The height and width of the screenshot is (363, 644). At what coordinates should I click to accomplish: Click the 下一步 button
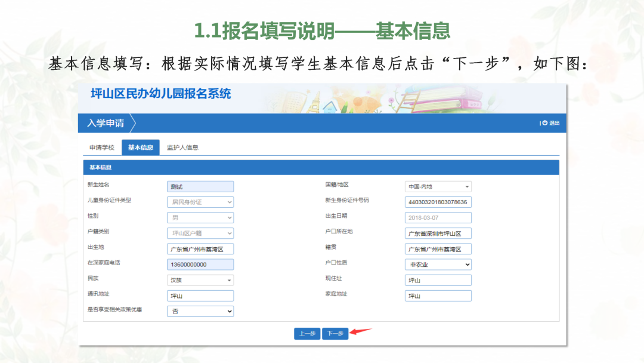[335, 334]
